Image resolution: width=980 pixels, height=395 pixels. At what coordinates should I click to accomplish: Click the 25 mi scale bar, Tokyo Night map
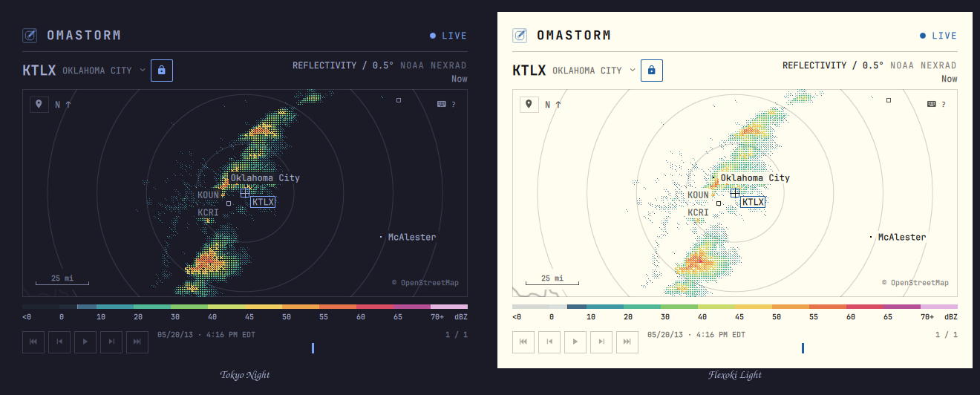(62, 280)
